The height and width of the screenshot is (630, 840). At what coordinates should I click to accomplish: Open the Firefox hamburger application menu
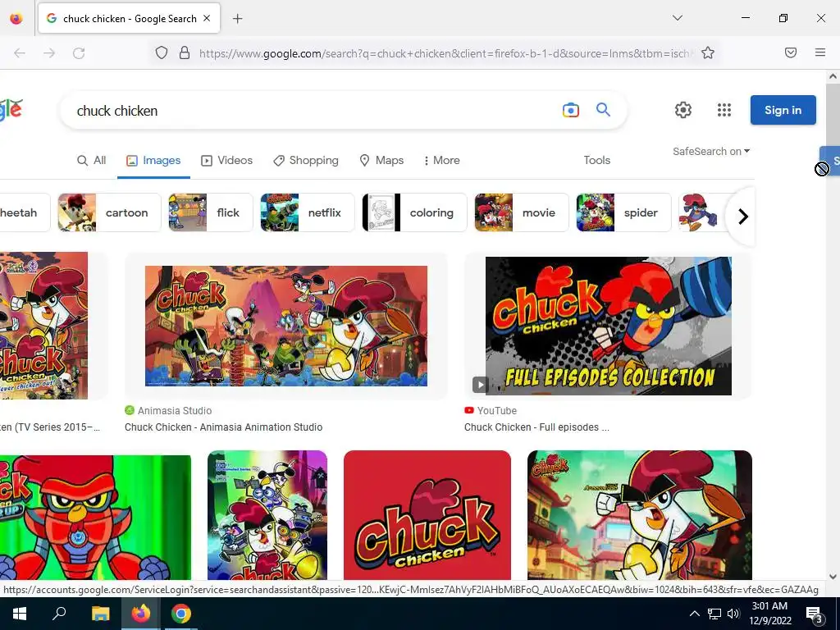(x=820, y=52)
